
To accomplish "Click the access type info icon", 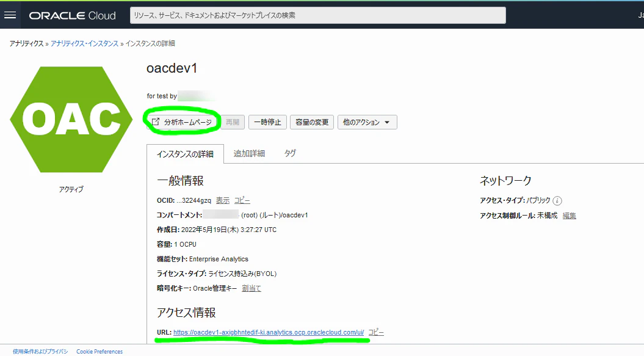I will coord(557,201).
